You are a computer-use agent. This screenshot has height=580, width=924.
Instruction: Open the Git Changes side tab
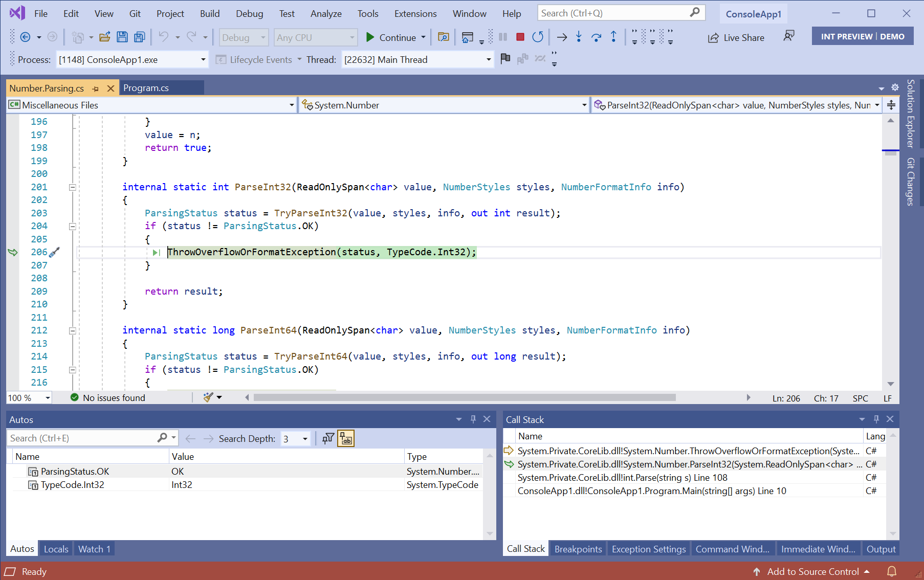910,182
